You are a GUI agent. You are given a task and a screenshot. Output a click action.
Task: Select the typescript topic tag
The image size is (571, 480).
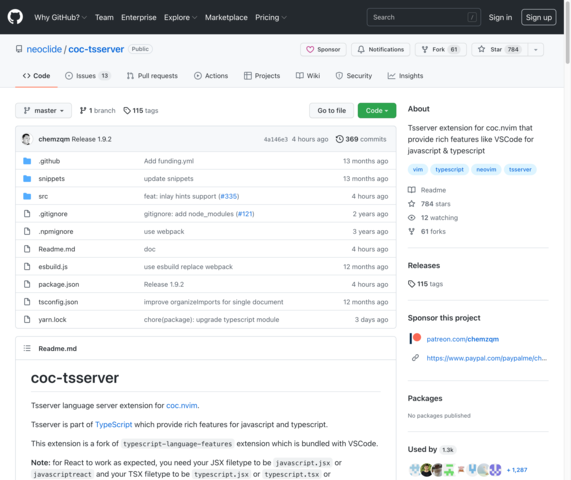449,169
